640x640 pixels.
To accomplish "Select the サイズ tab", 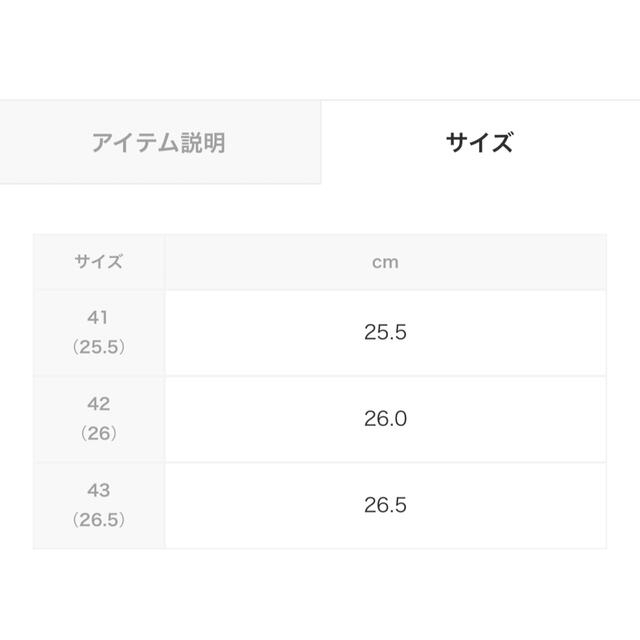I will 480,142.
